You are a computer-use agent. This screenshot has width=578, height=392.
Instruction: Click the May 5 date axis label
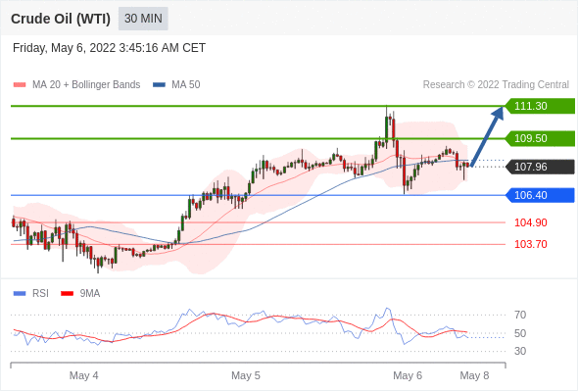pos(246,375)
